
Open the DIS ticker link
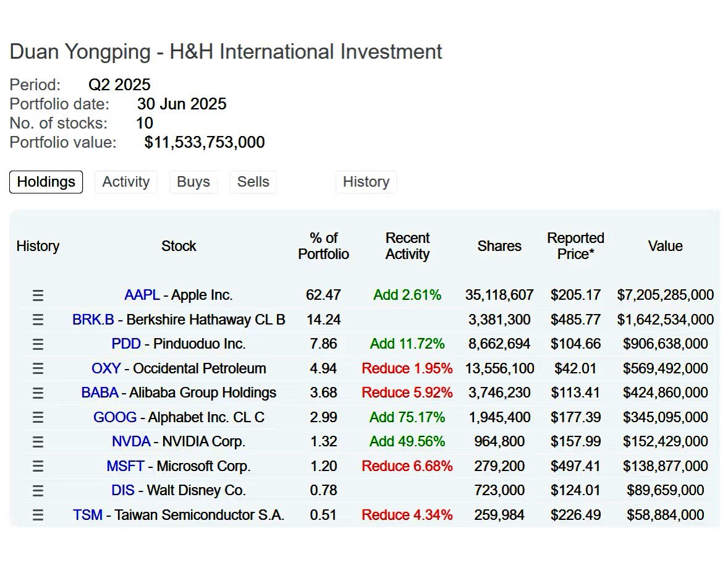point(122,490)
